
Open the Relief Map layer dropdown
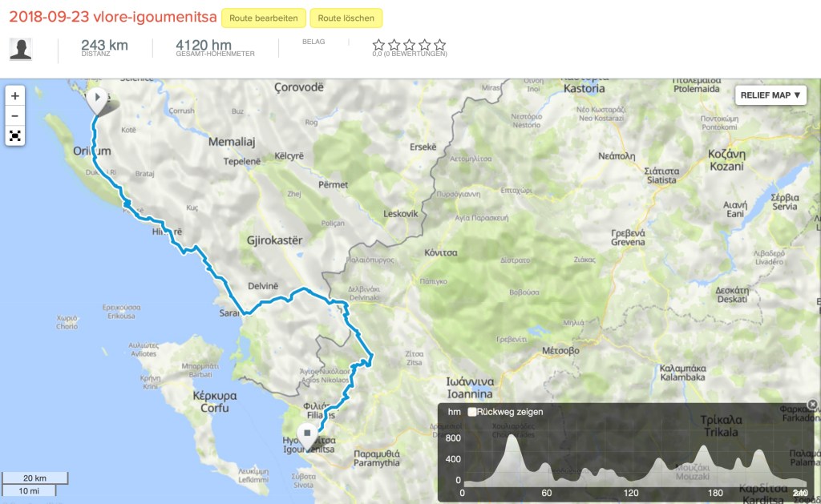(770, 95)
